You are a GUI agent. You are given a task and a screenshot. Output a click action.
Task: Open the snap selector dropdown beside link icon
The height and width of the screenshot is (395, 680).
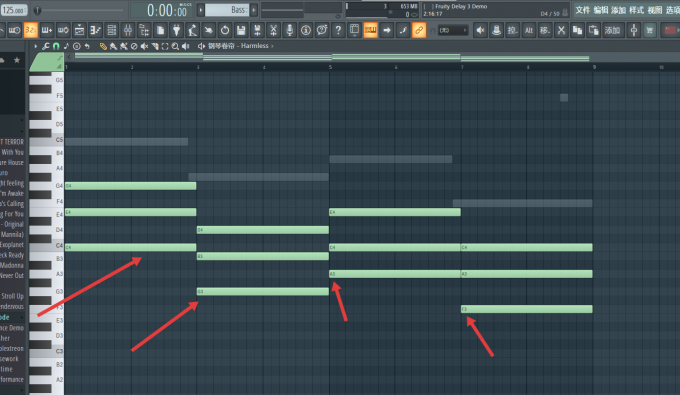pyautogui.click(x=453, y=30)
